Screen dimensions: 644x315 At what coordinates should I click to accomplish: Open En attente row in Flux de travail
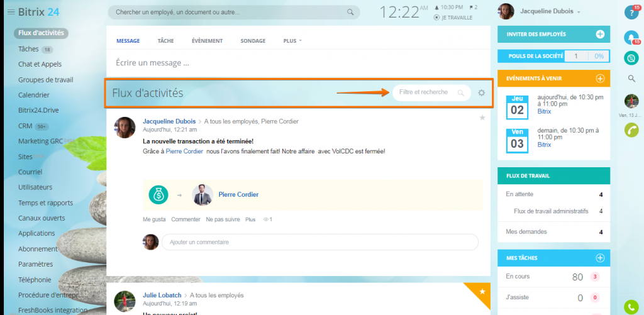(x=553, y=194)
